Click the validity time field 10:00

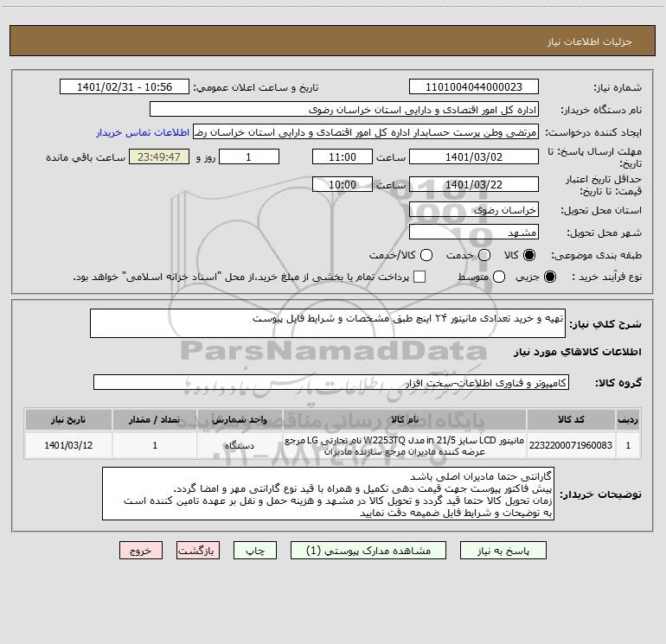pos(343,185)
